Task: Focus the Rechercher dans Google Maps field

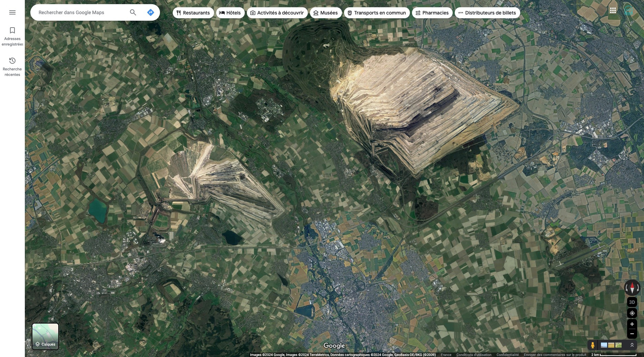Action: point(81,12)
